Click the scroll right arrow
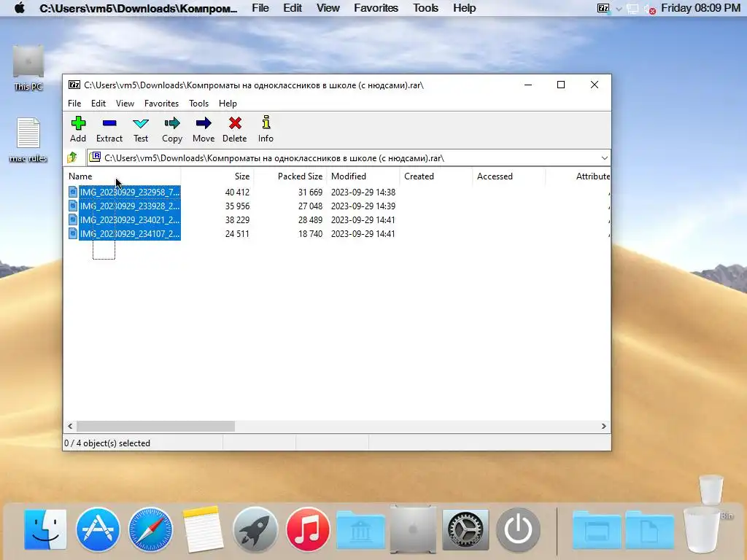This screenshot has height=560, width=747. click(x=603, y=426)
